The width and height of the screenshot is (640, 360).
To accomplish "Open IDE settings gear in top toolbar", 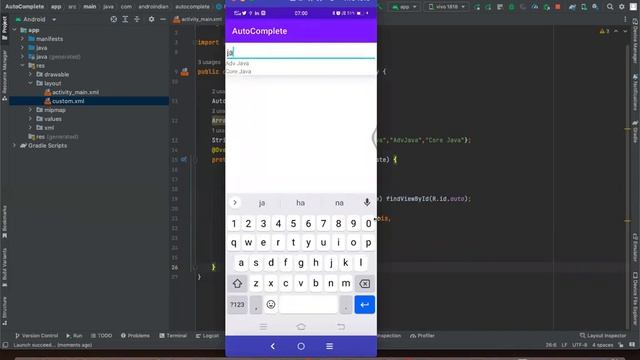I will coord(622,7).
